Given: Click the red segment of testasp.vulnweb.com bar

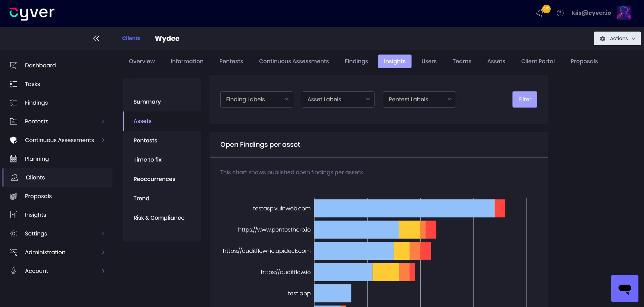Looking at the screenshot, I should point(500,208).
